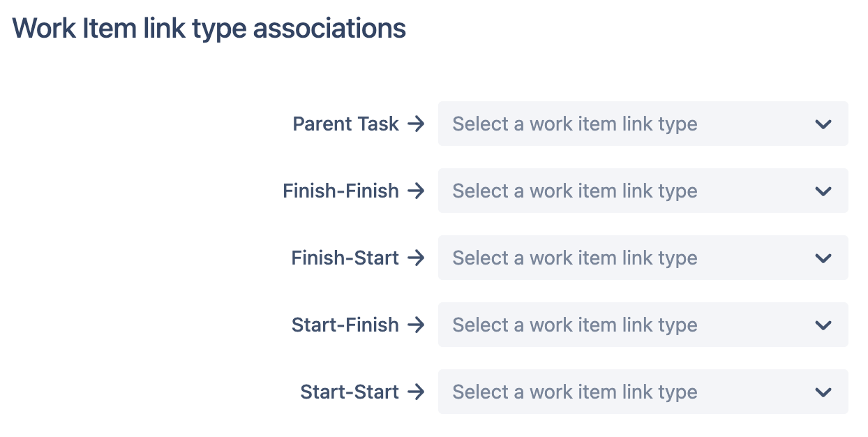Click the arrow icon next to Start-Start

point(417,392)
